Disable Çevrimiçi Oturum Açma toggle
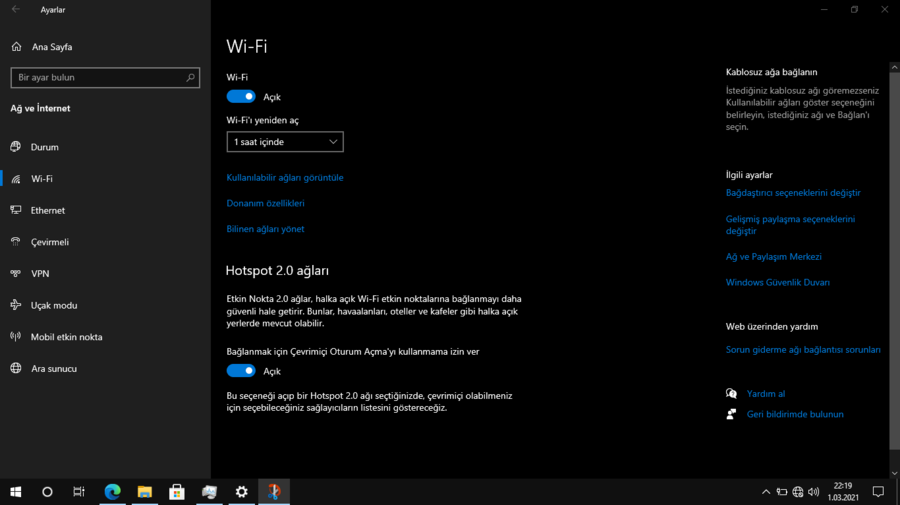Image resolution: width=900 pixels, height=505 pixels. tap(241, 371)
